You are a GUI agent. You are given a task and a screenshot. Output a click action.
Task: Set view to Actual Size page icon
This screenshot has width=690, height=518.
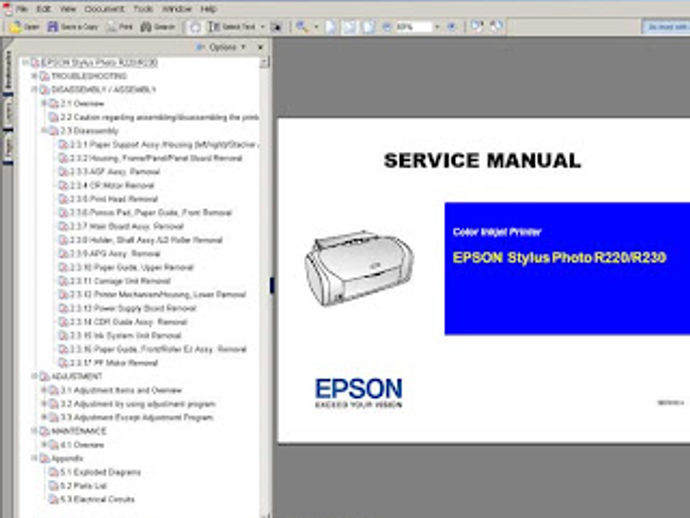point(330,27)
